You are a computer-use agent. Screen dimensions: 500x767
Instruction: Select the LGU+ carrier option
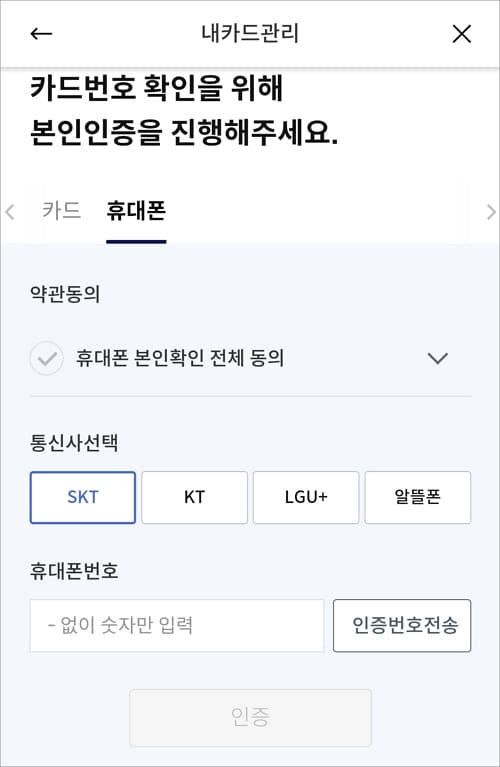(x=306, y=497)
